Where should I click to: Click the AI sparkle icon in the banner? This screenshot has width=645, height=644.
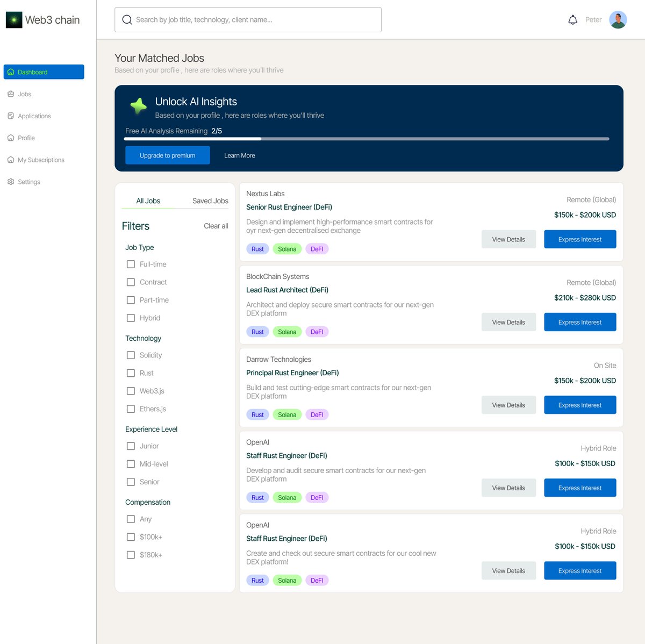tap(138, 106)
